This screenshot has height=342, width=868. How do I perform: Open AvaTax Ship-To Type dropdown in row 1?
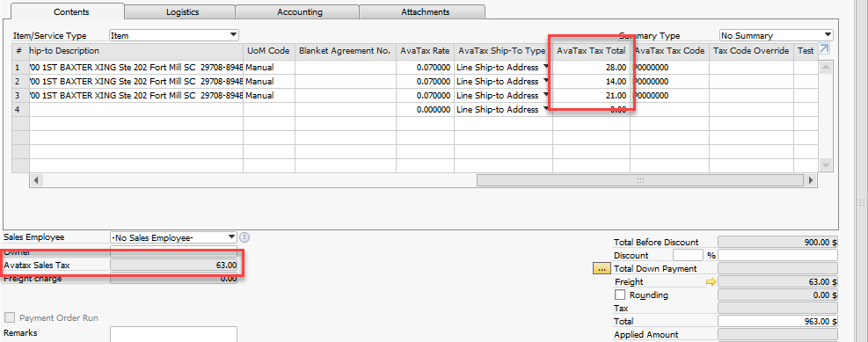pos(546,67)
